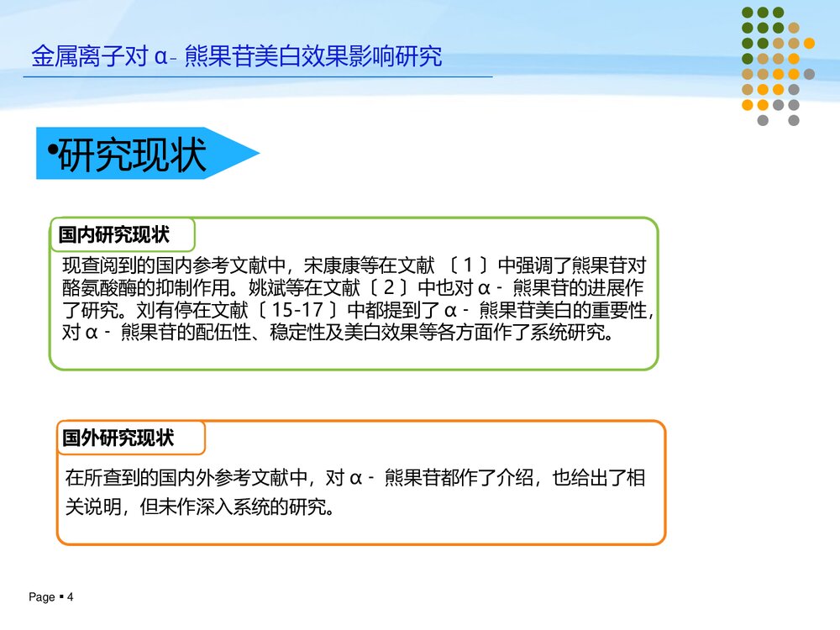This screenshot has height=630, width=840.
Task: Click the line starting 酪氨酸酶的抑制作用
Action: [x=353, y=287]
